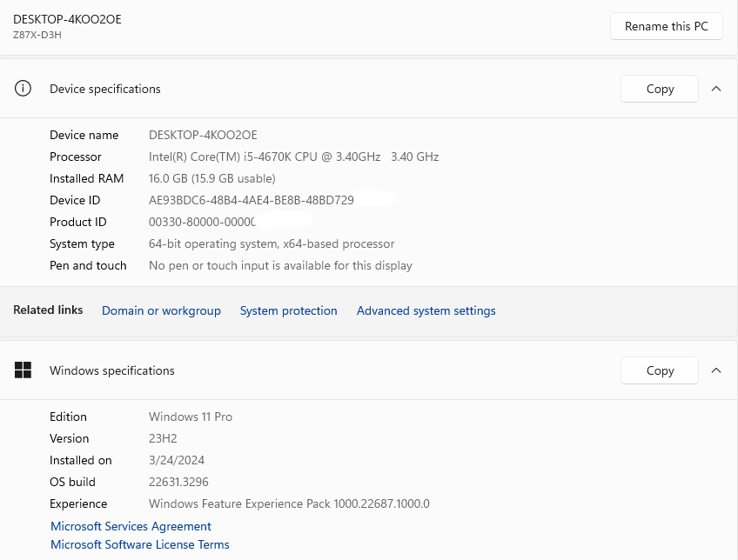Screen dimensions: 738x560
Task: Click the Edition label
Action: click(x=68, y=417)
